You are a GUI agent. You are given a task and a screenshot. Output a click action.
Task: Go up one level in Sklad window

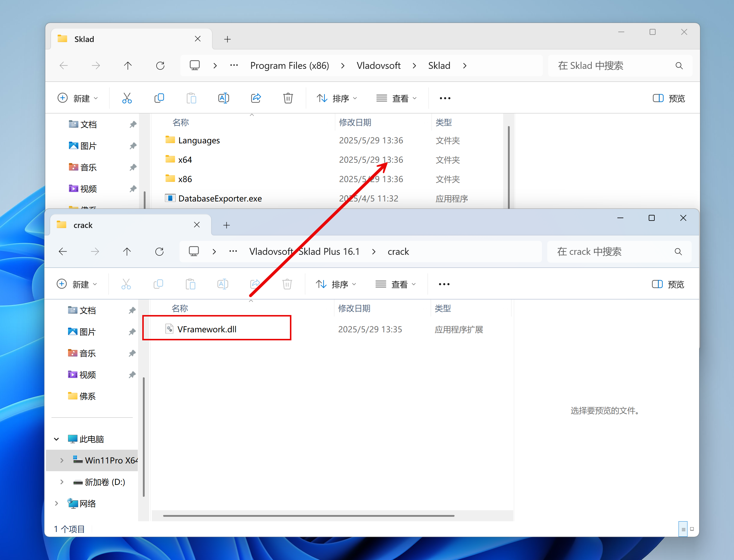[128, 66]
